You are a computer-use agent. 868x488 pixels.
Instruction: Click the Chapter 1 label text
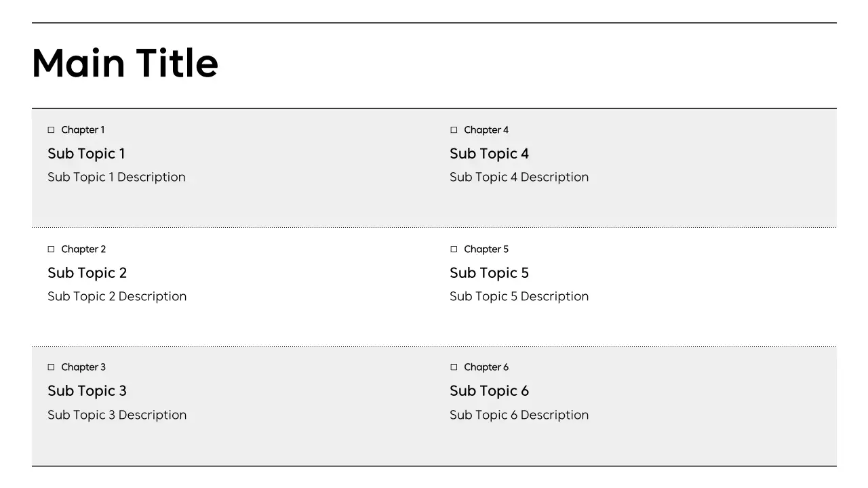click(x=83, y=130)
